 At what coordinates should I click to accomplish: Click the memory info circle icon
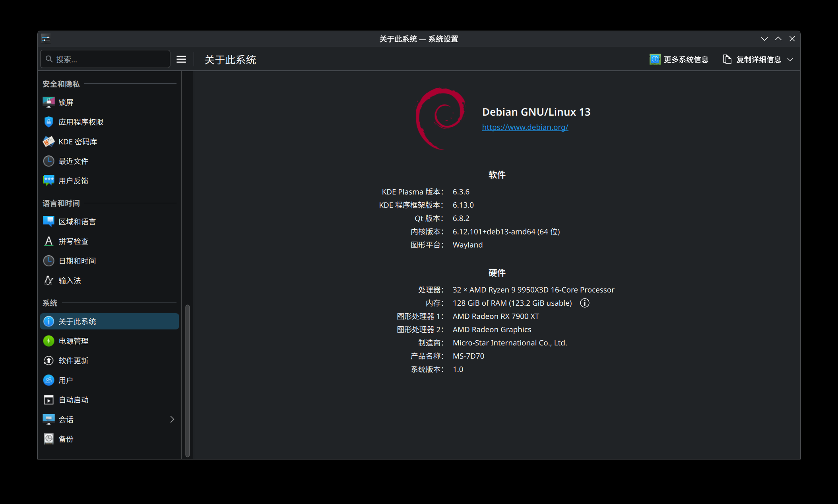(x=584, y=303)
